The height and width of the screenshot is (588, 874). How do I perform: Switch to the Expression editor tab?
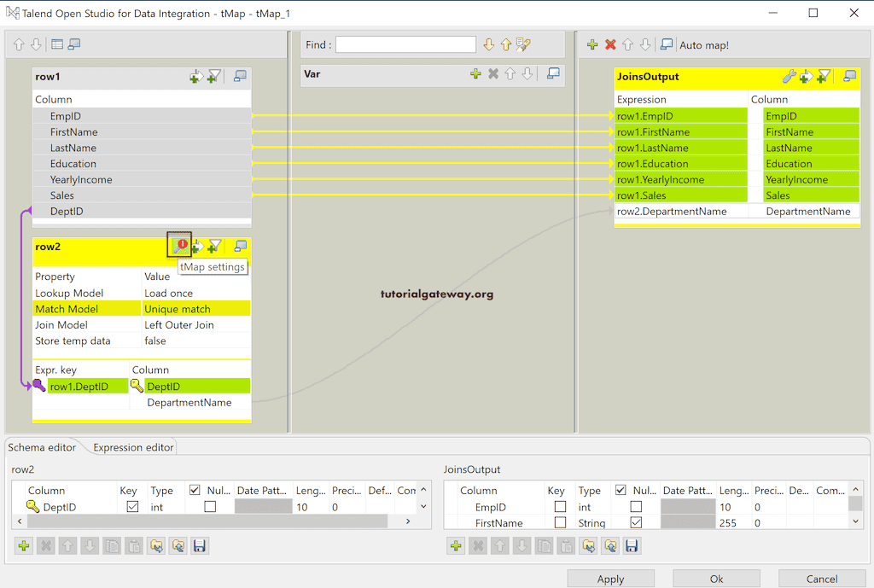click(x=132, y=446)
